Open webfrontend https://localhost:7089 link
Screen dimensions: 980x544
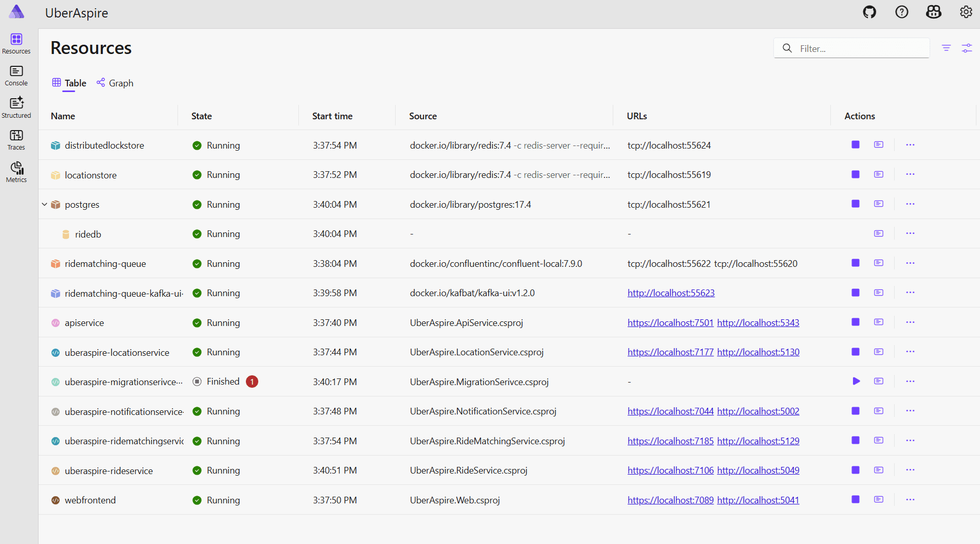coord(670,500)
